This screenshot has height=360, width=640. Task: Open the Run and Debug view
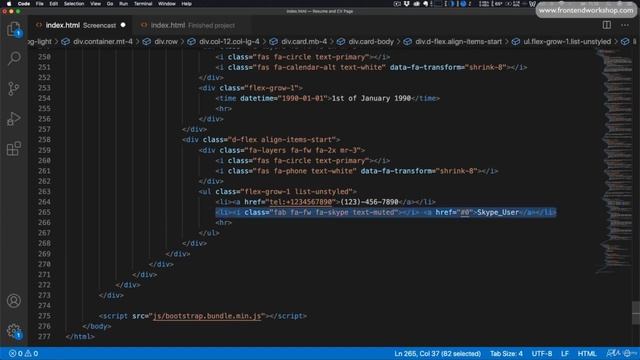pyautogui.click(x=14, y=119)
